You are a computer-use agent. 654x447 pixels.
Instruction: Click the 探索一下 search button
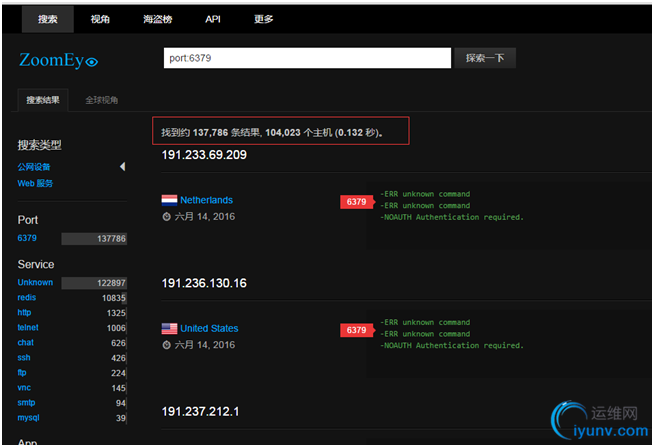click(x=485, y=58)
